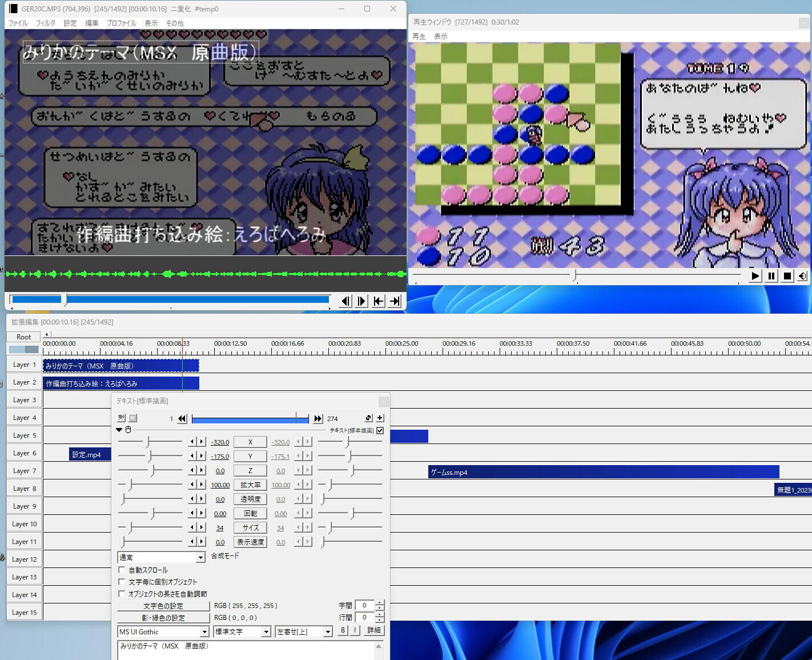Jump to end frame in main window

click(x=395, y=301)
